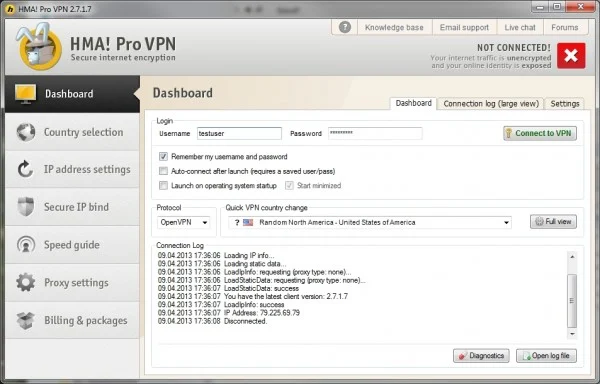Switch to the Dashboard tab
This screenshot has width=600, height=384.
tap(413, 103)
